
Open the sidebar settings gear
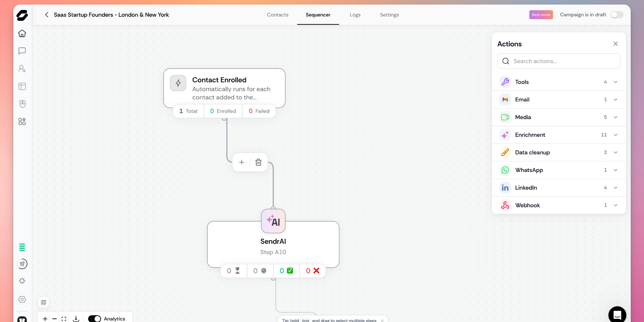point(22,299)
